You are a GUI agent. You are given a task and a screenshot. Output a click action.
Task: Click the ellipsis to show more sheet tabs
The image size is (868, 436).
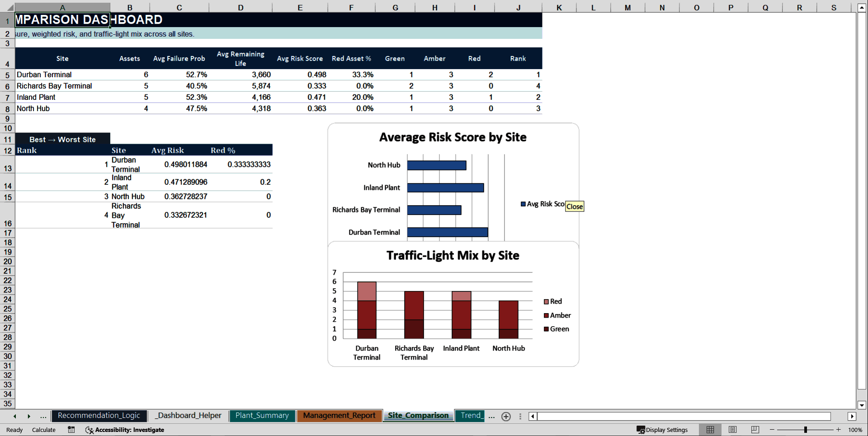(x=43, y=417)
